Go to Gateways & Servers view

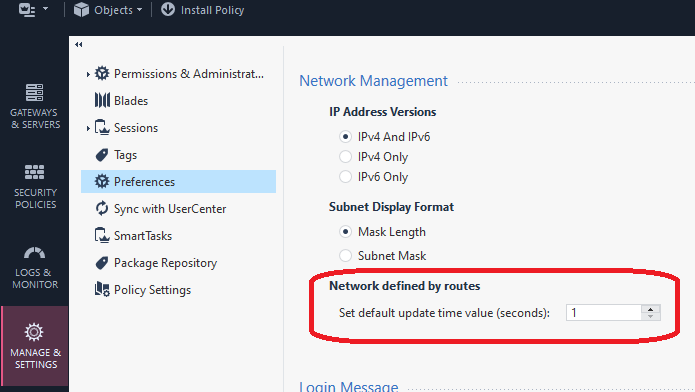coord(35,106)
